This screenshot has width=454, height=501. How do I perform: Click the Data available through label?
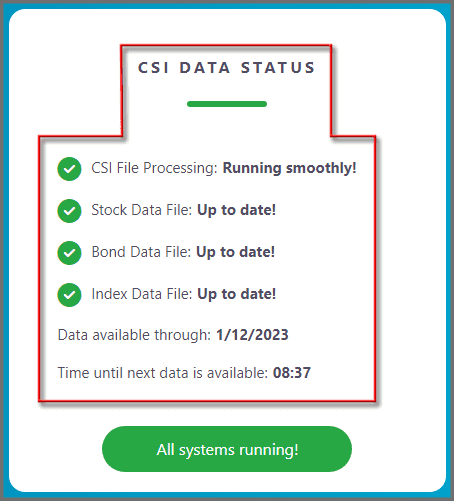click(134, 335)
